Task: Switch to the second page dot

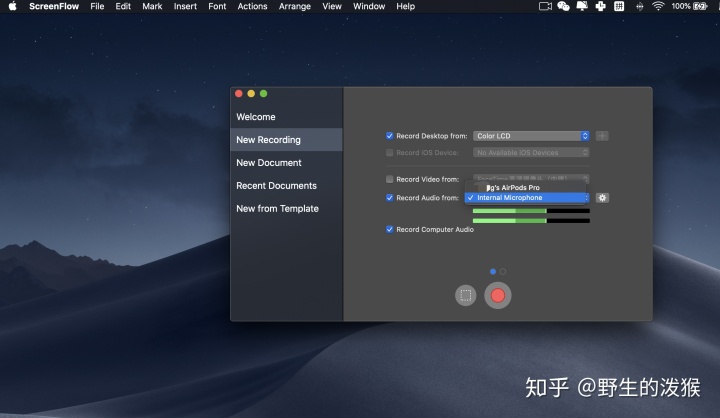Action: (503, 271)
